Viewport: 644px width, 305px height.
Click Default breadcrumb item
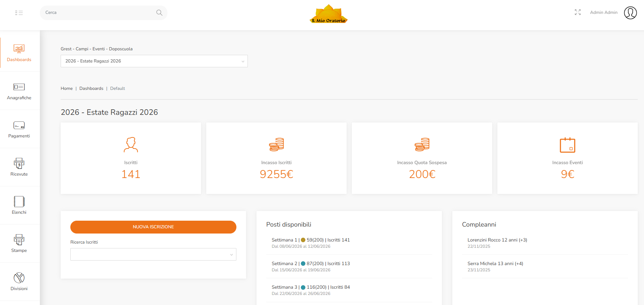point(118,88)
